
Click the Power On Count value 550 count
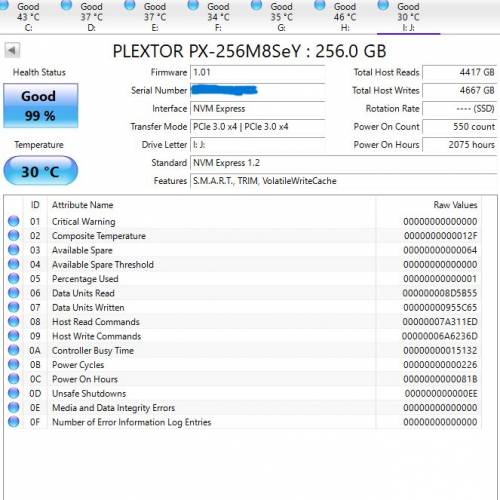click(459, 127)
